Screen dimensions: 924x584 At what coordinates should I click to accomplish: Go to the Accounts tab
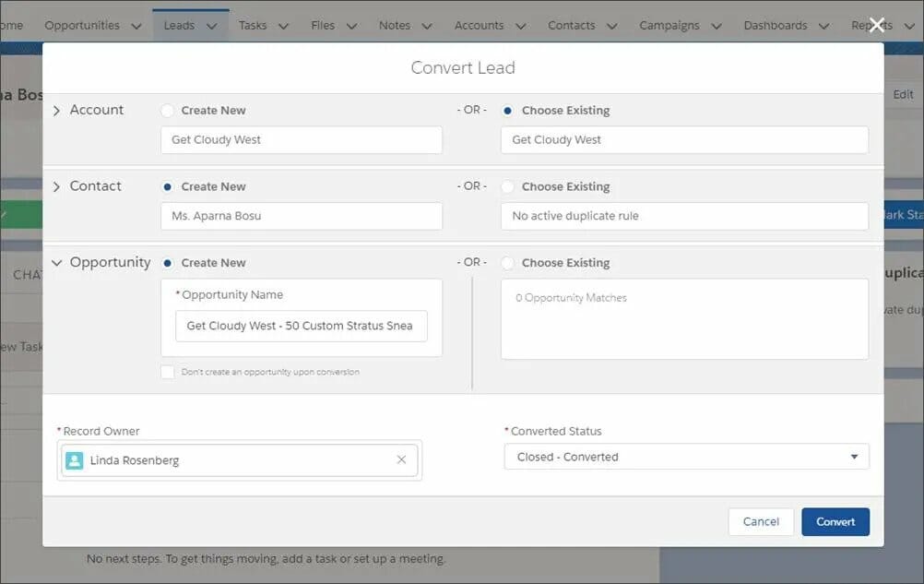[480, 25]
